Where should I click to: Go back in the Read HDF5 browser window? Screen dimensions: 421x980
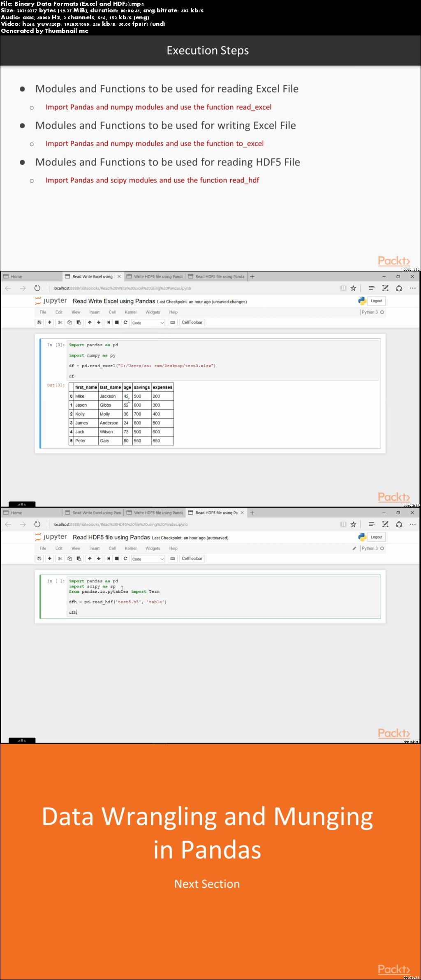coord(8,525)
